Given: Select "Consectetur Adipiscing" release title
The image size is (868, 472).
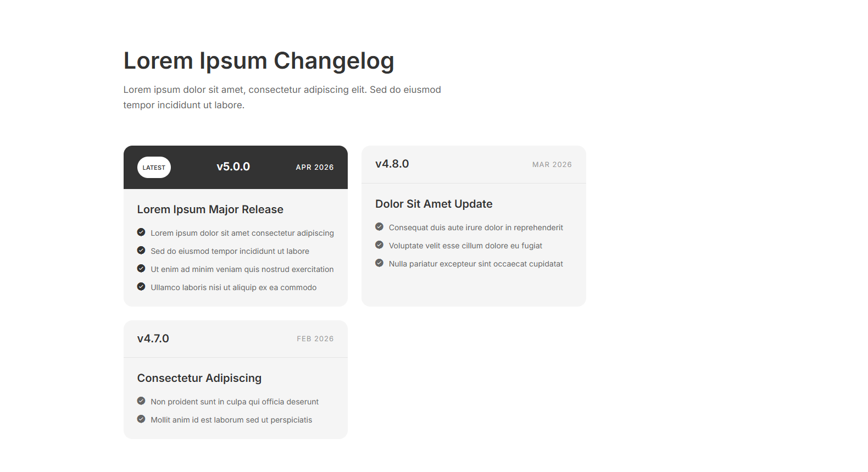Looking at the screenshot, I should 199,378.
